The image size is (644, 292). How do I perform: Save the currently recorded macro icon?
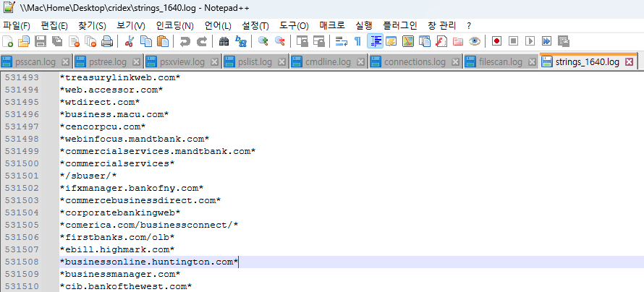click(x=564, y=41)
